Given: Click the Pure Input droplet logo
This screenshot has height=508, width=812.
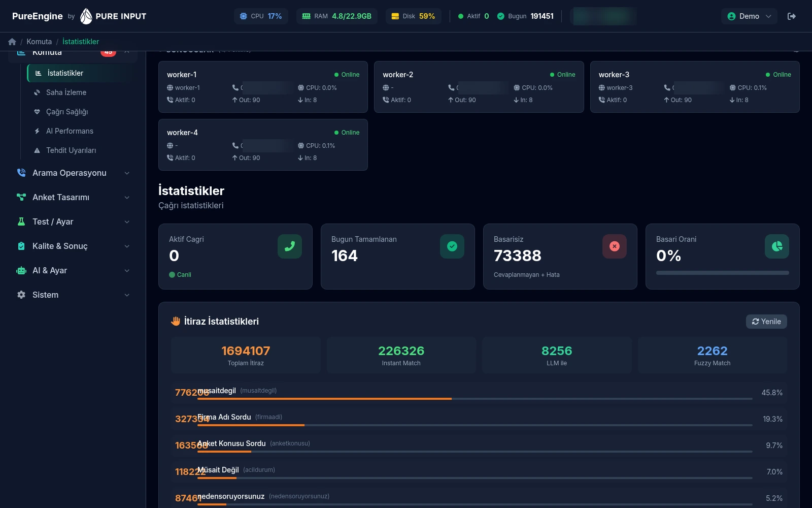Looking at the screenshot, I should pos(86,16).
